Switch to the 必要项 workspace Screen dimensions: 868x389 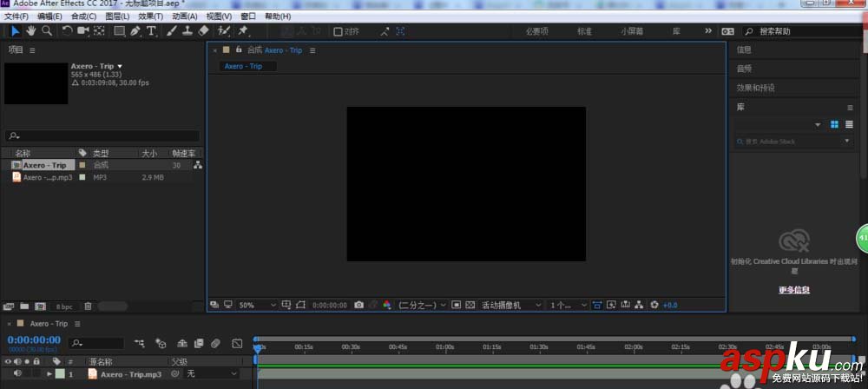[x=537, y=31]
